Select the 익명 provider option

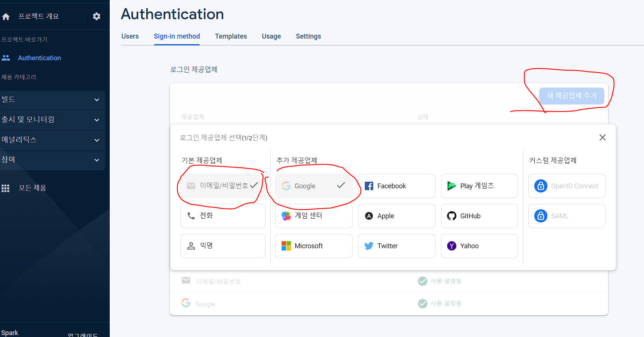[223, 246]
